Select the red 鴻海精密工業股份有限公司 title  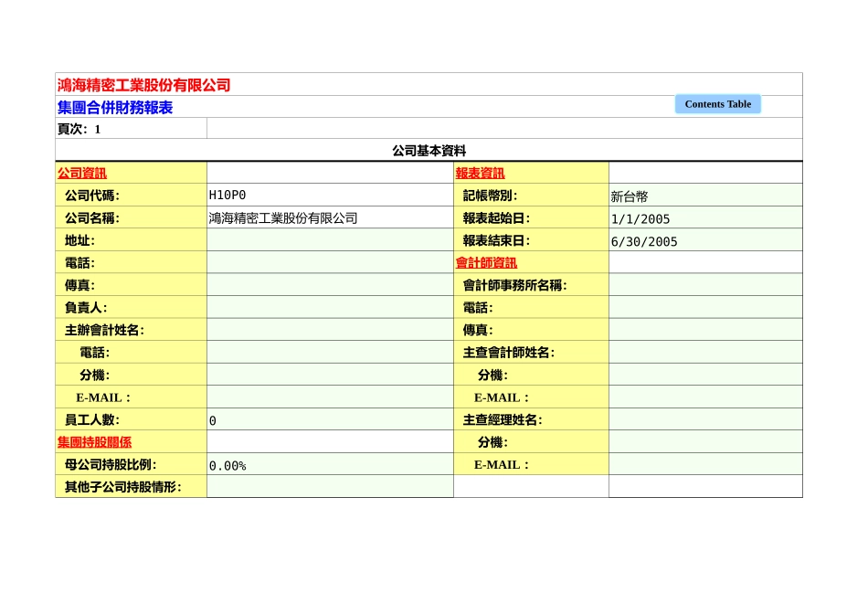144,85
